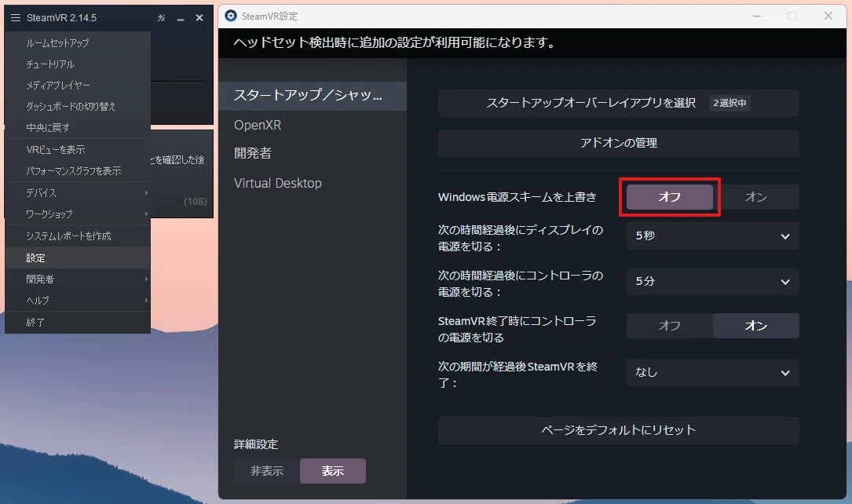
Task: Set SteamVR終了時にコントローラの電源を切る to オン
Action: click(756, 325)
